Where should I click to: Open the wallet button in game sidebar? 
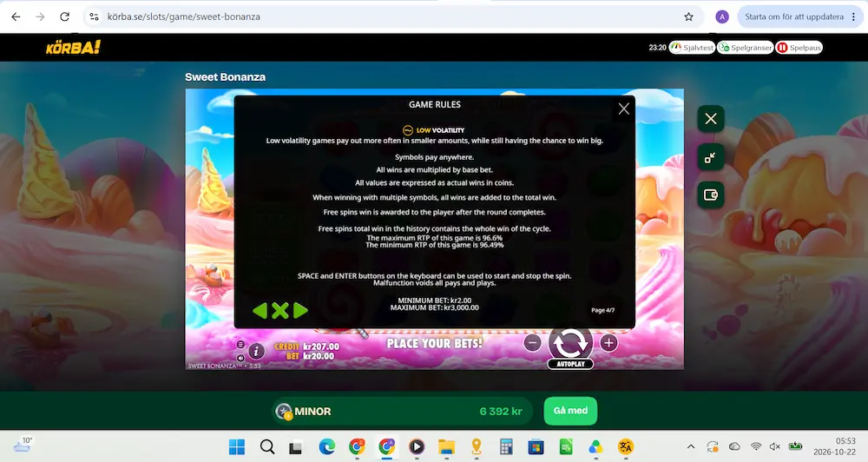click(x=711, y=195)
